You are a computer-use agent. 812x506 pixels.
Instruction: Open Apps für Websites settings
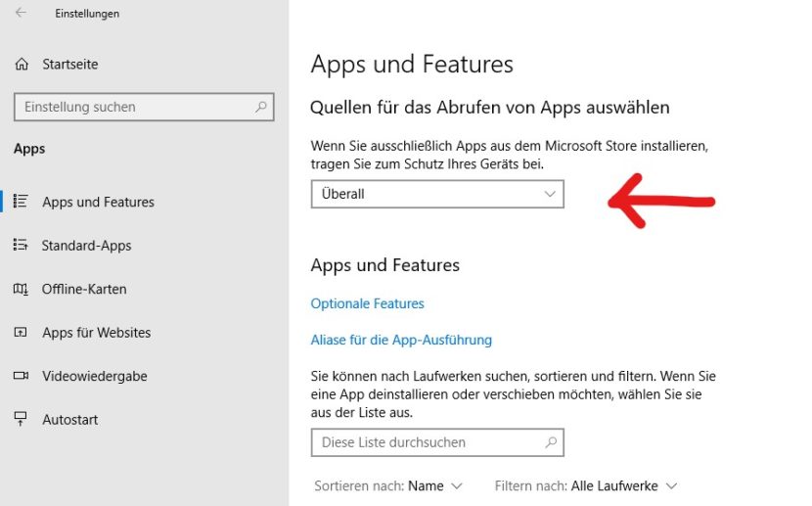pyautogui.click(x=96, y=332)
